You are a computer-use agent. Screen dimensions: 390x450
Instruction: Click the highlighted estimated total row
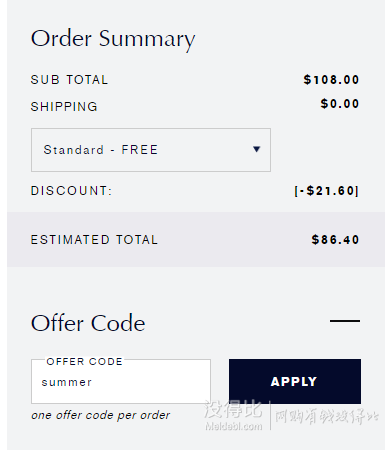196,239
